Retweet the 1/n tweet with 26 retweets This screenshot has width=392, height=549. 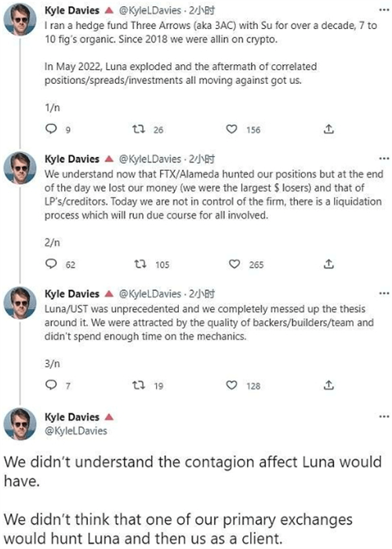139,129
